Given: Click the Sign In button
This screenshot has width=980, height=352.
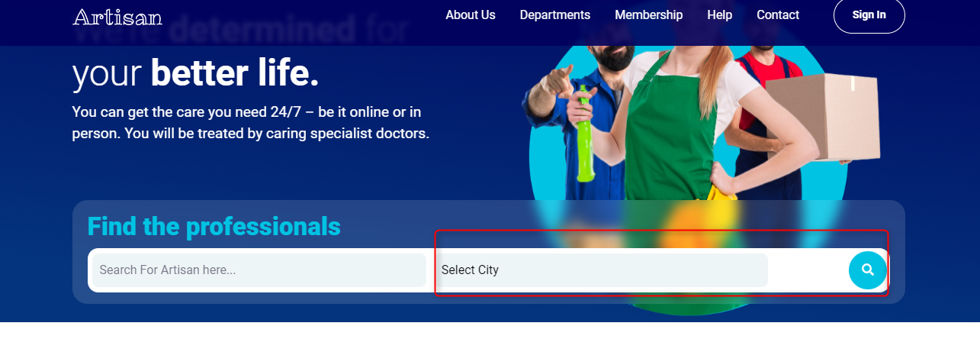Looking at the screenshot, I should click(x=869, y=15).
